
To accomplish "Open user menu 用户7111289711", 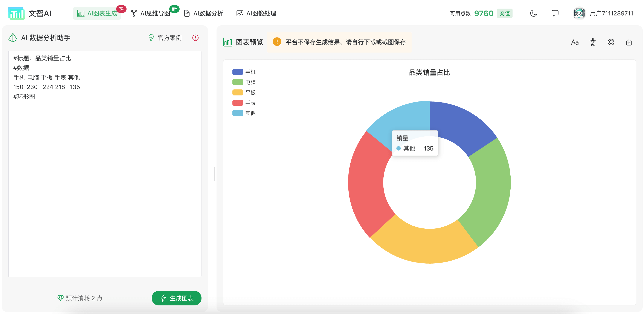I will tap(611, 13).
